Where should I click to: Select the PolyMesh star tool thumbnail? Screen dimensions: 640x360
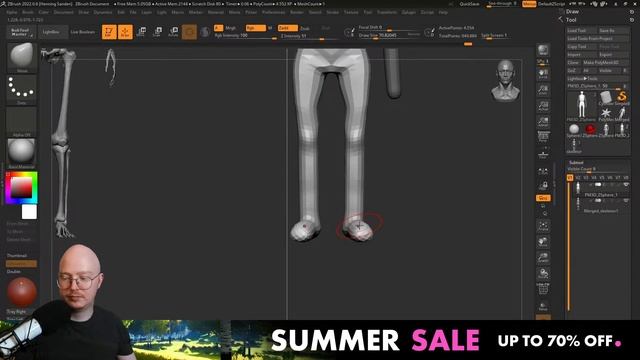[x=606, y=113]
